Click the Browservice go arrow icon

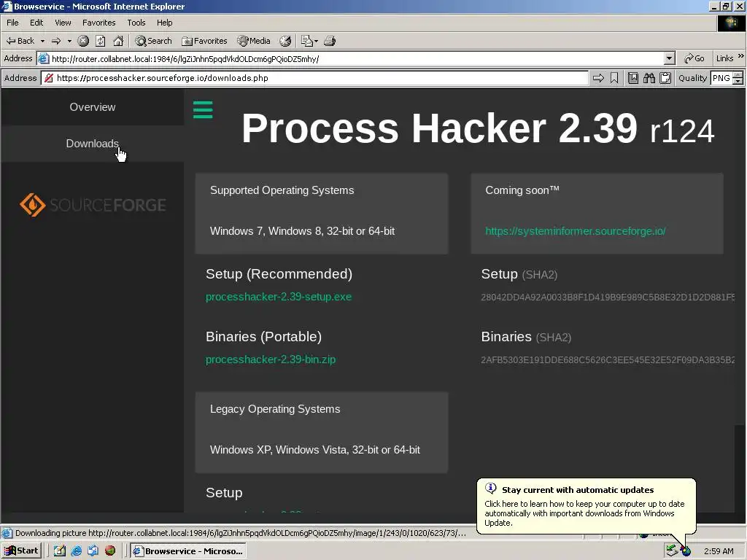pos(598,78)
